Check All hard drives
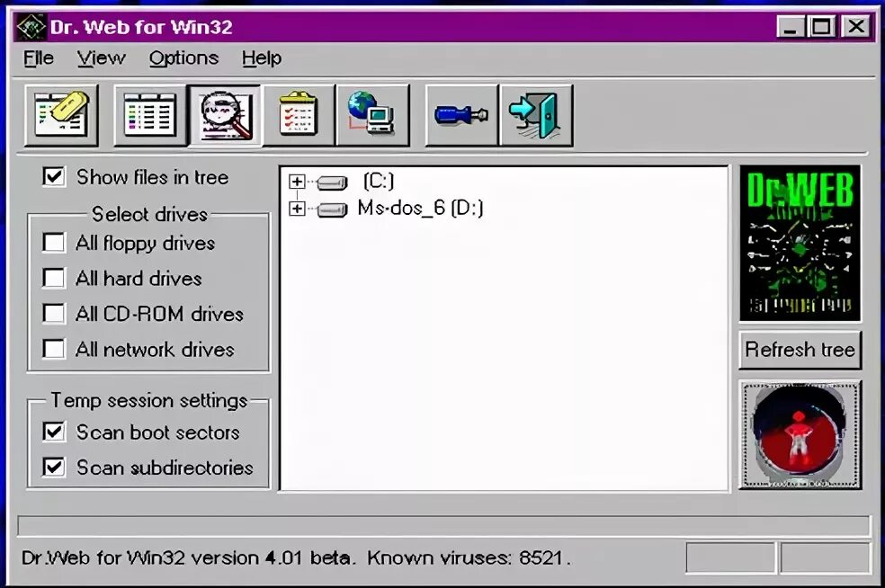The height and width of the screenshot is (588, 885). coord(54,278)
